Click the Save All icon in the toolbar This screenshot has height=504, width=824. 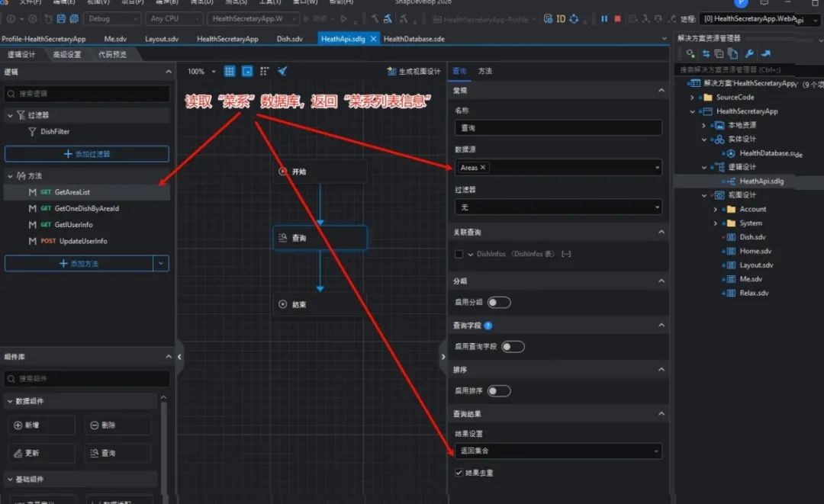74,19
